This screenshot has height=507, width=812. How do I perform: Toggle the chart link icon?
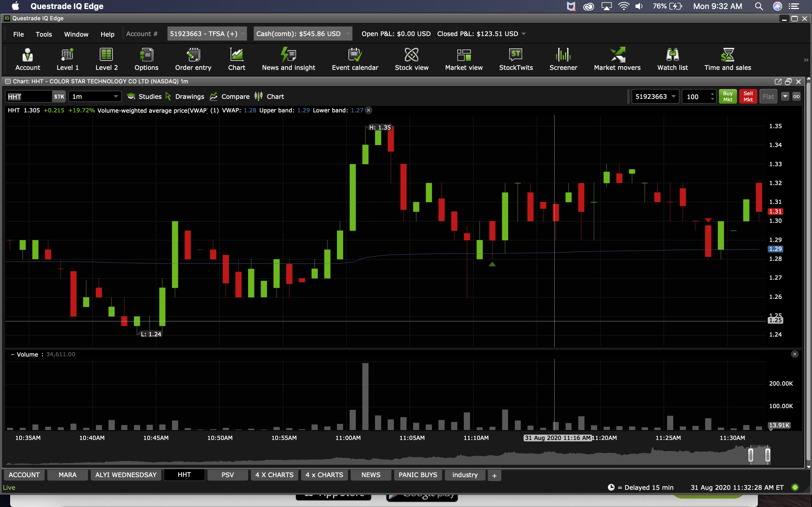796,97
